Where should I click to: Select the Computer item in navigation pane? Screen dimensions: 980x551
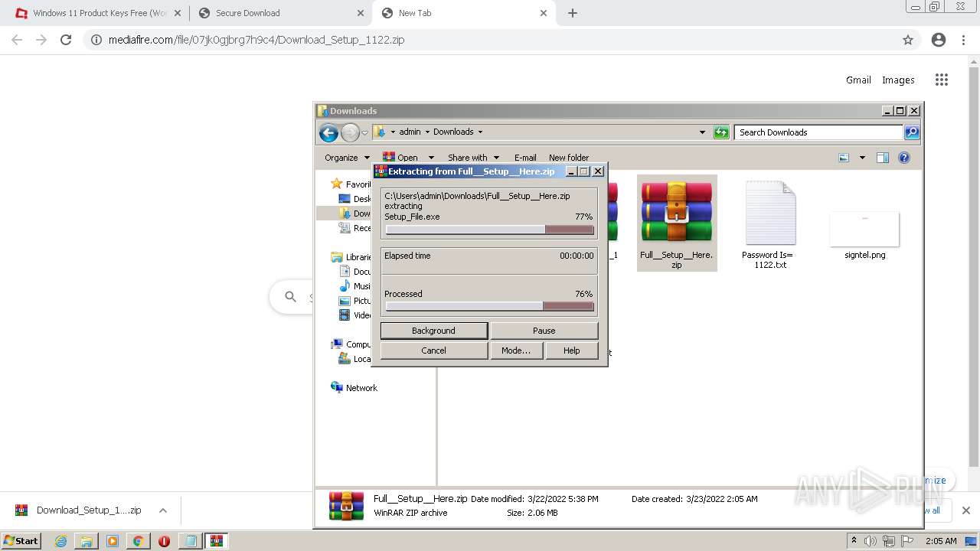click(351, 344)
